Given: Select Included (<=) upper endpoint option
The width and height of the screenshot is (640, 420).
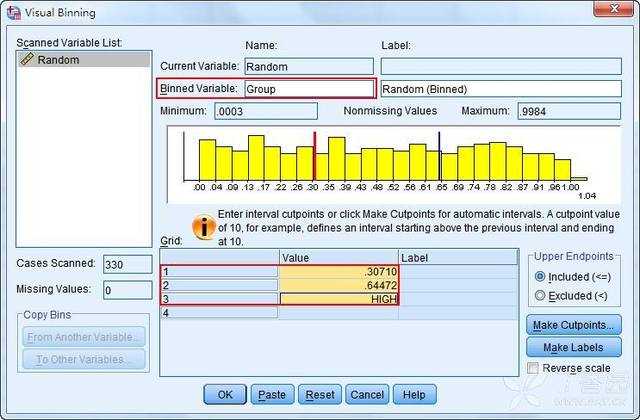Looking at the screenshot, I should 541,276.
